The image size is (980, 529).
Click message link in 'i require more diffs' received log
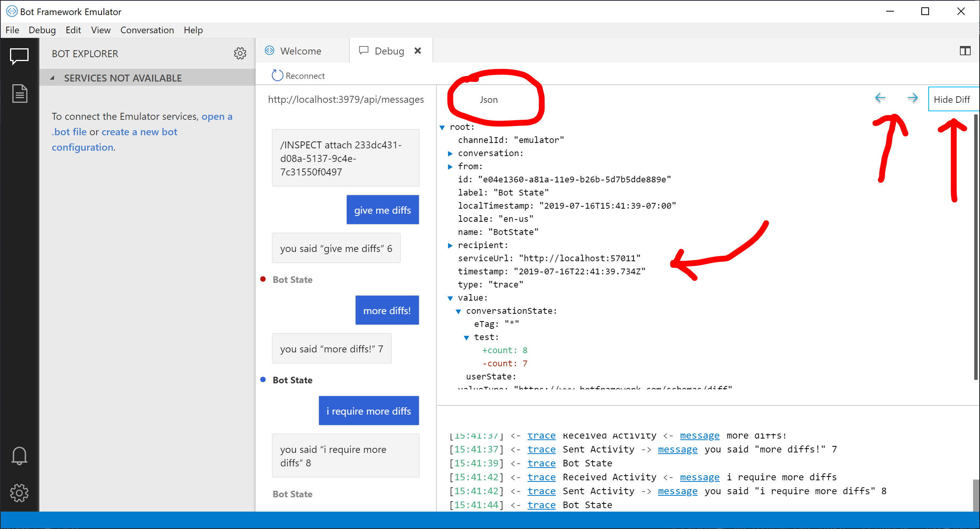tap(699, 477)
